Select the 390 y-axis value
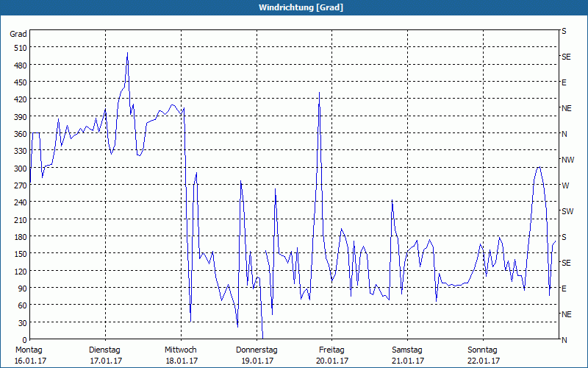Image resolution: width=588 pixels, height=368 pixels. (21, 117)
